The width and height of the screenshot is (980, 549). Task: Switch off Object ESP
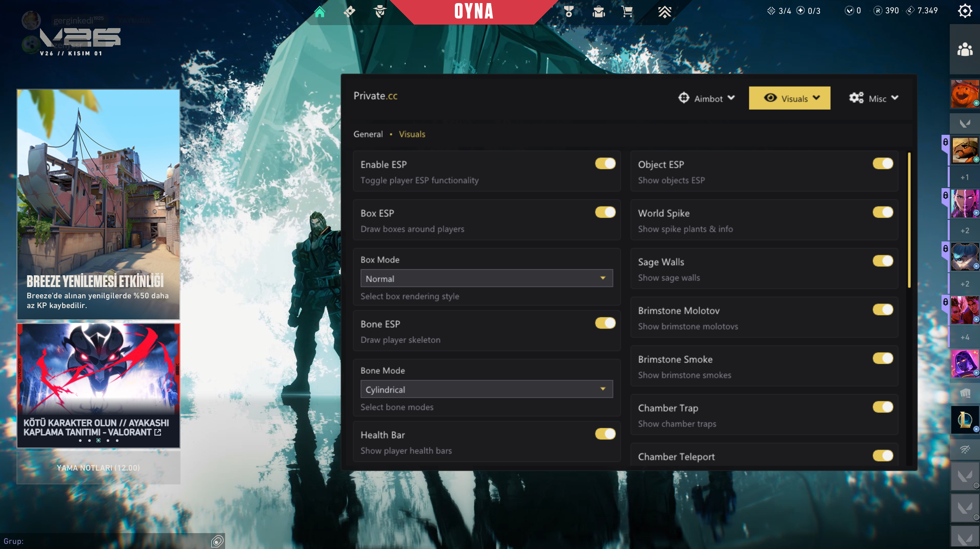(883, 164)
